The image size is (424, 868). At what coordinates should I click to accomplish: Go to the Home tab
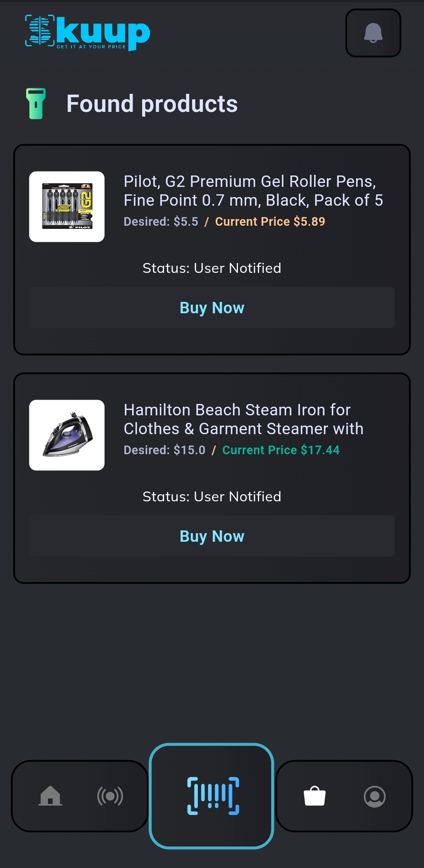pos(50,796)
